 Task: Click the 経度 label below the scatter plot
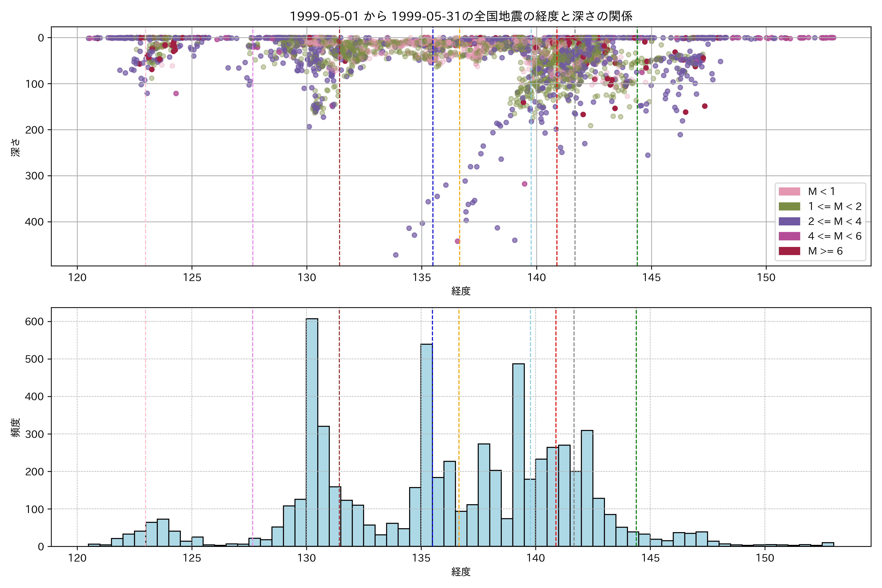pyautogui.click(x=461, y=291)
